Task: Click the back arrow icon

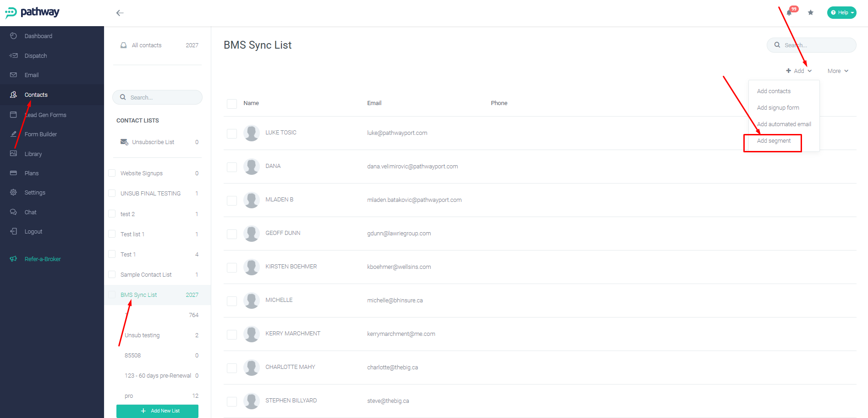Action: pyautogui.click(x=120, y=13)
